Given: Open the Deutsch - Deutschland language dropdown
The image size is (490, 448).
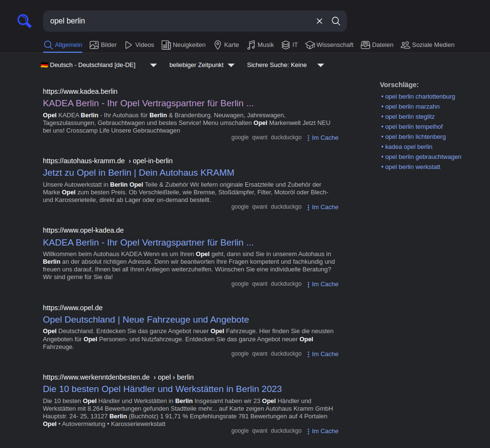Looking at the screenshot, I should click(x=99, y=65).
